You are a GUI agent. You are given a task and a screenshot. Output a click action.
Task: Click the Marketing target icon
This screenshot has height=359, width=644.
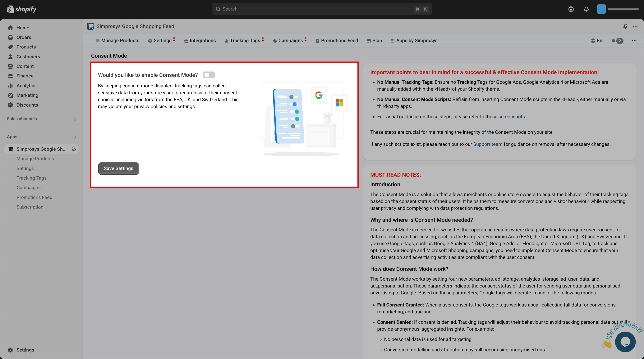pos(10,95)
